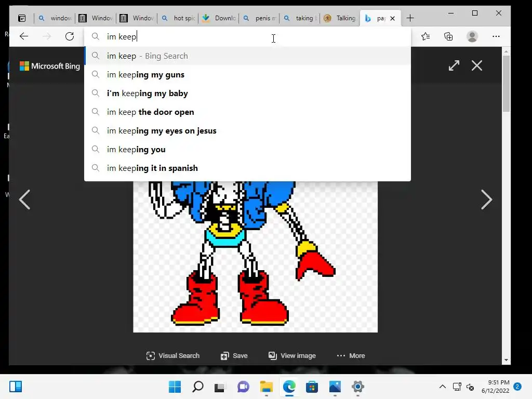Click the search icon in address bar
Image resolution: width=532 pixels, height=399 pixels.
(96, 36)
